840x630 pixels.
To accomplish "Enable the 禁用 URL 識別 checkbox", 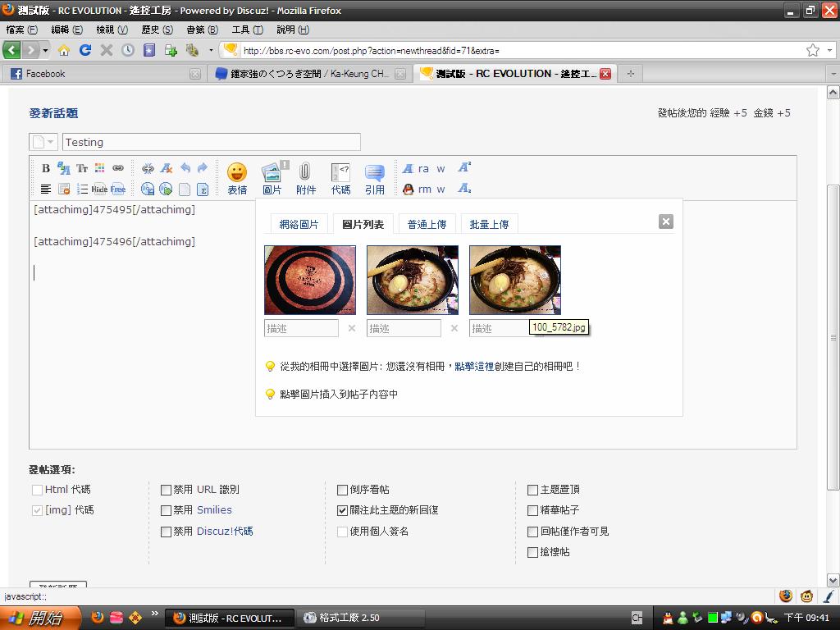I will (167, 490).
